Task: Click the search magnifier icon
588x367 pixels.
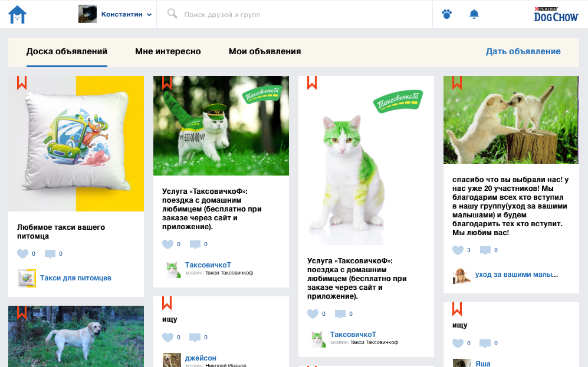Action: [172, 14]
